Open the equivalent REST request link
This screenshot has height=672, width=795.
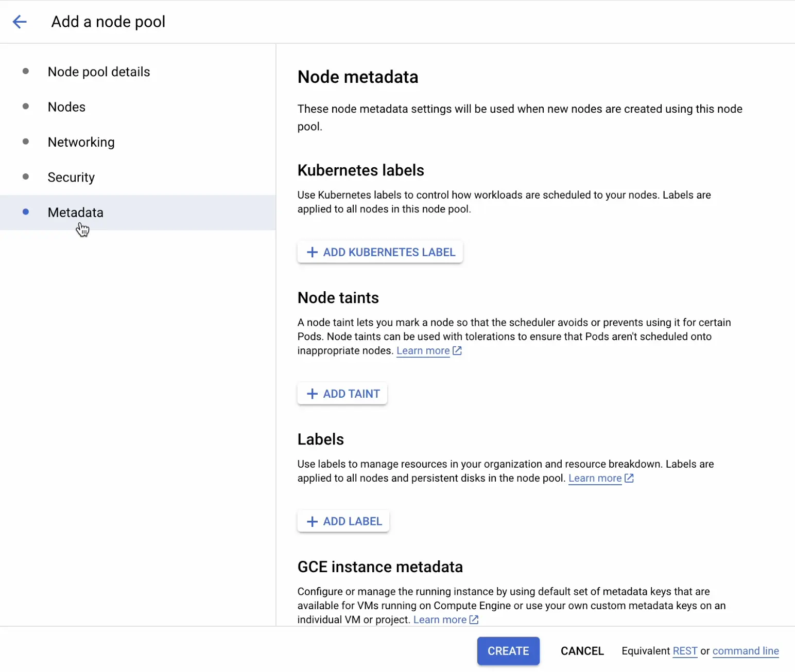[x=685, y=651]
